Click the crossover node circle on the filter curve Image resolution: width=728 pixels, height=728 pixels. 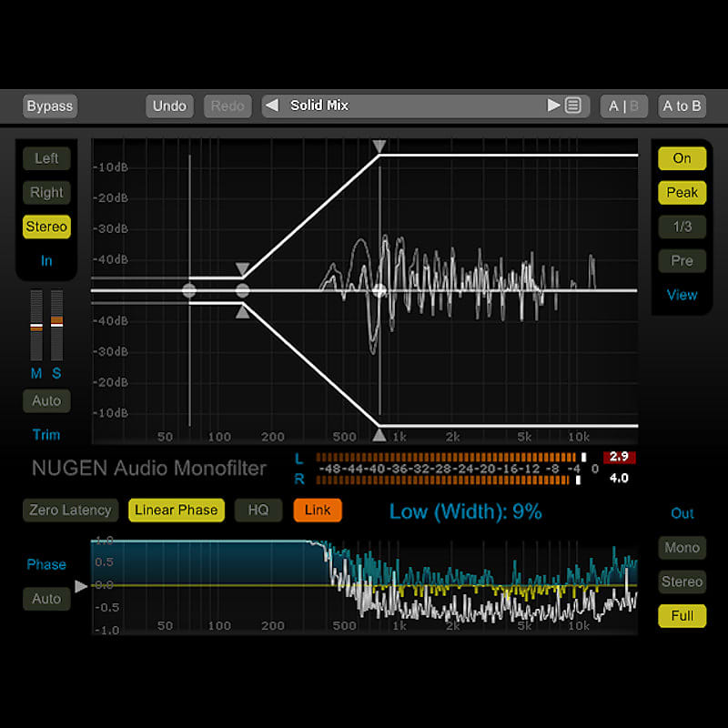coord(379,289)
